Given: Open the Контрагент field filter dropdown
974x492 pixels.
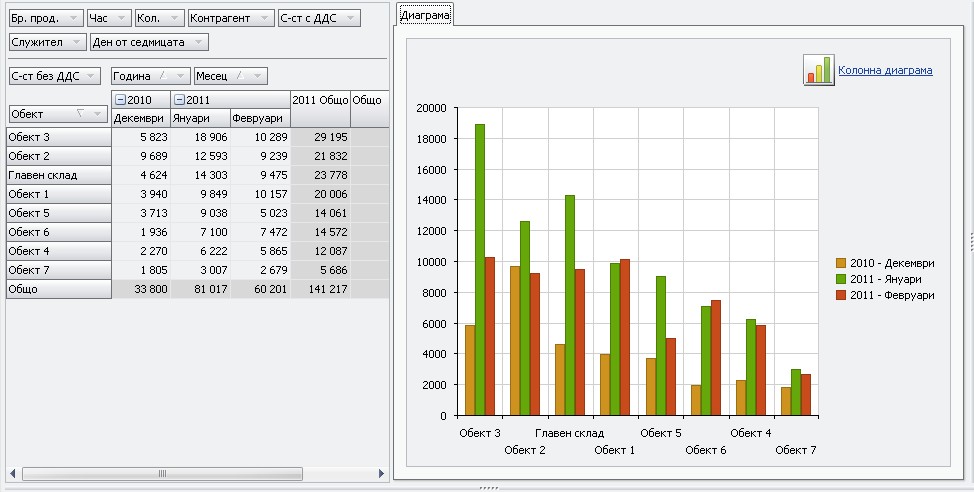Looking at the screenshot, I should tap(265, 19).
